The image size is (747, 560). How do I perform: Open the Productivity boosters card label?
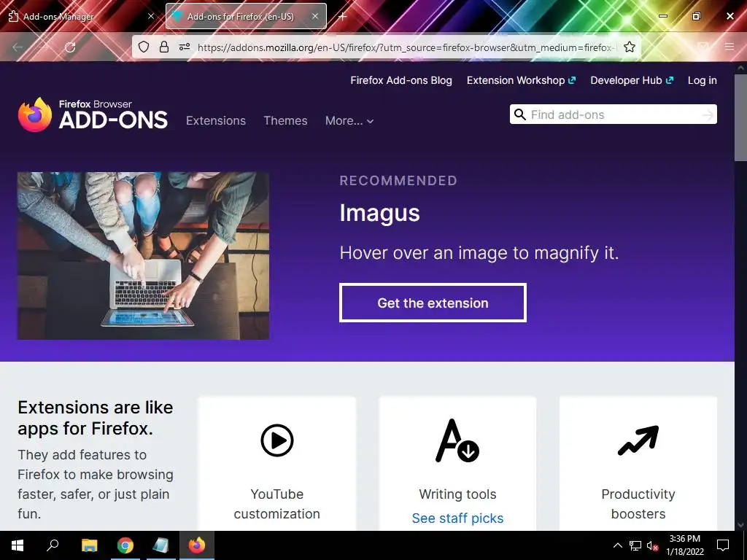coord(638,504)
